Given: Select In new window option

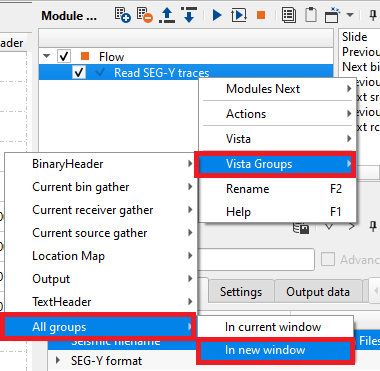Looking at the screenshot, I should pos(275,350).
